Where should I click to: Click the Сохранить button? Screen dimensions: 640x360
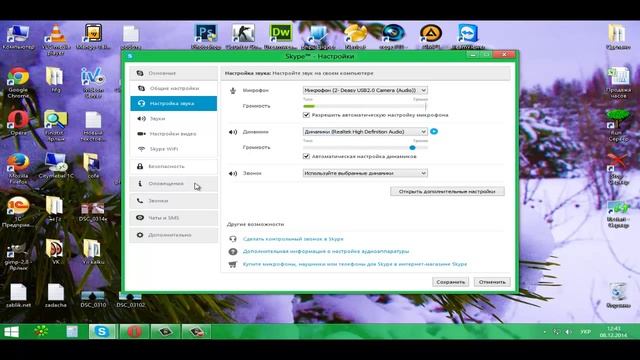(451, 282)
